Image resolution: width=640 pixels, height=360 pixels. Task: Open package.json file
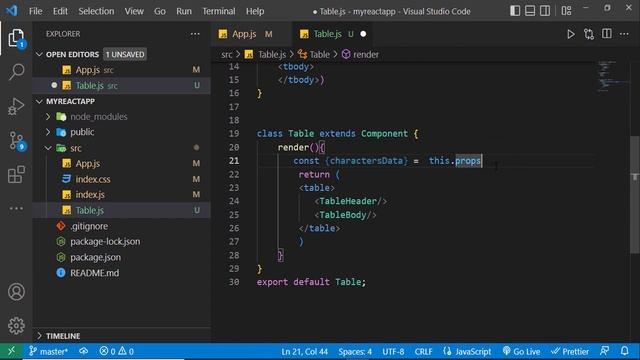point(121,257)
